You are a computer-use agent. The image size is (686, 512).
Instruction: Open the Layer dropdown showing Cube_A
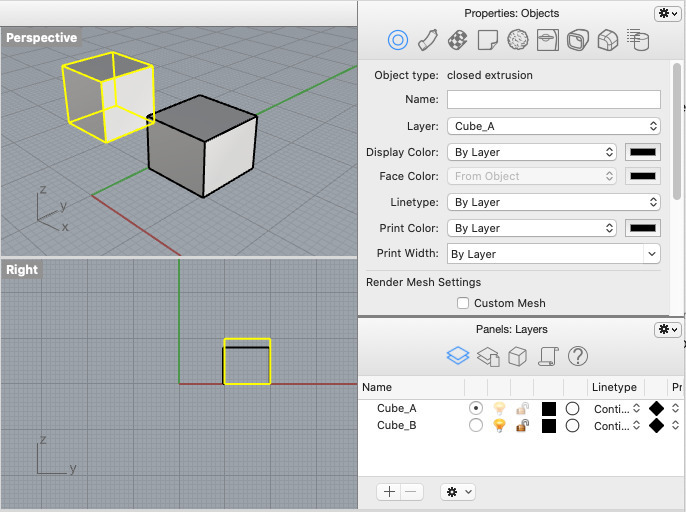click(554, 126)
